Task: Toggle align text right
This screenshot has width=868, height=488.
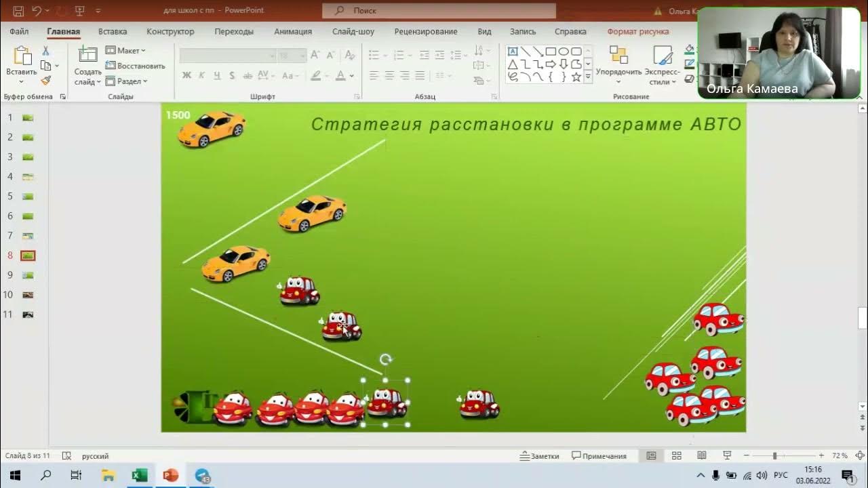Action: (x=405, y=76)
